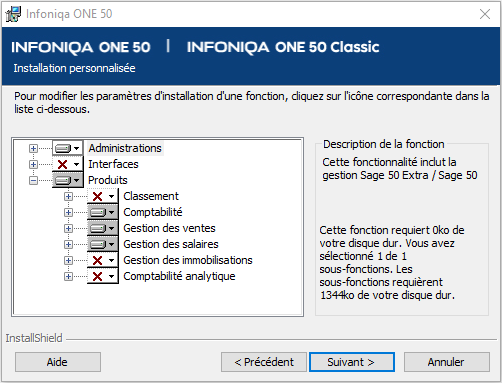Viewport: 502px width, 383px height.
Task: Select the Comptabilité analytique label
Action: (179, 276)
